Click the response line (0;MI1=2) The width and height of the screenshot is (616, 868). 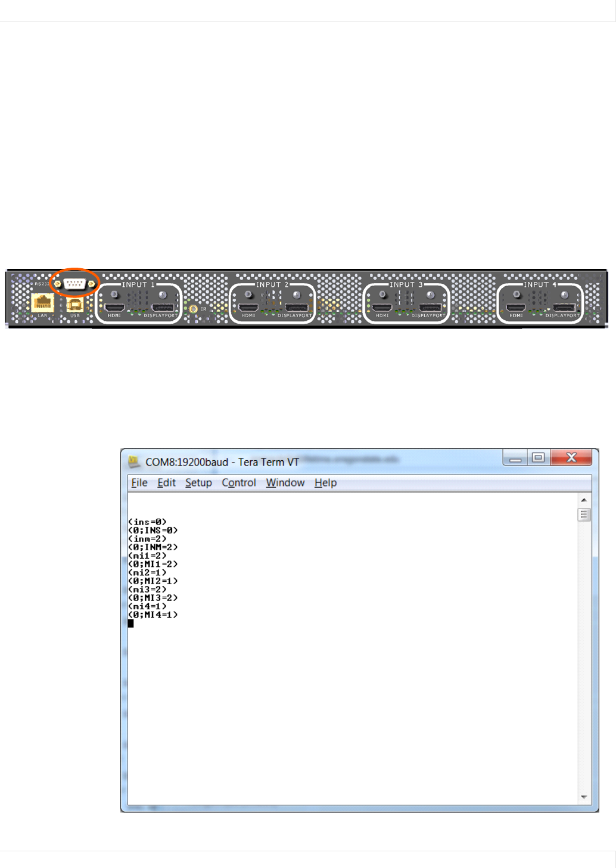click(x=153, y=564)
